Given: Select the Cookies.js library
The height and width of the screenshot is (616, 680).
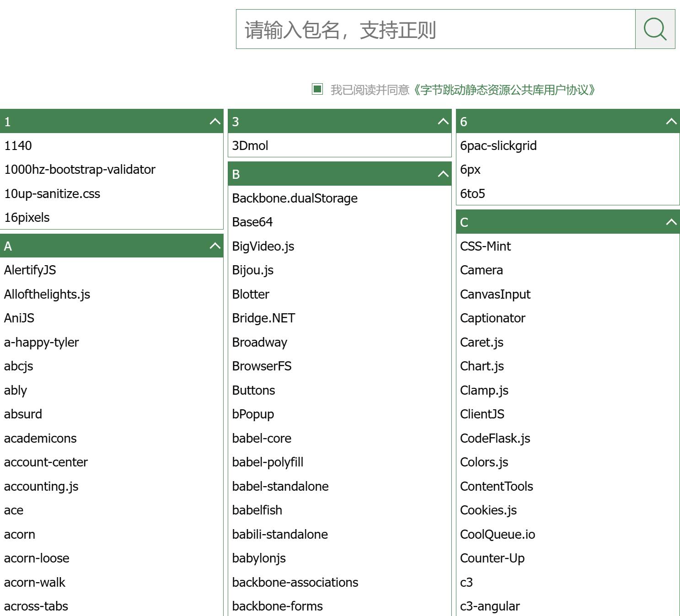Looking at the screenshot, I should tap(488, 510).
